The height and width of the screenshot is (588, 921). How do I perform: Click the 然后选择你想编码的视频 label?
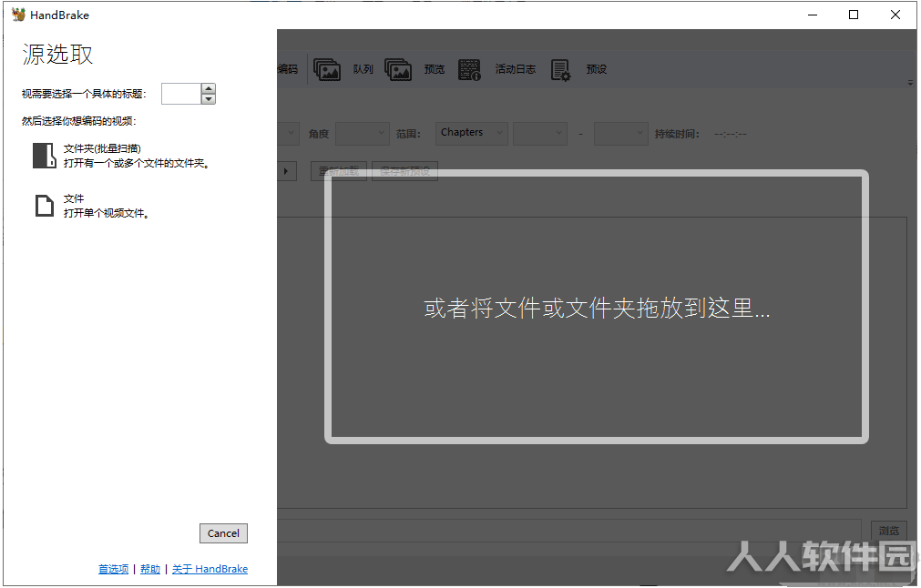78,121
